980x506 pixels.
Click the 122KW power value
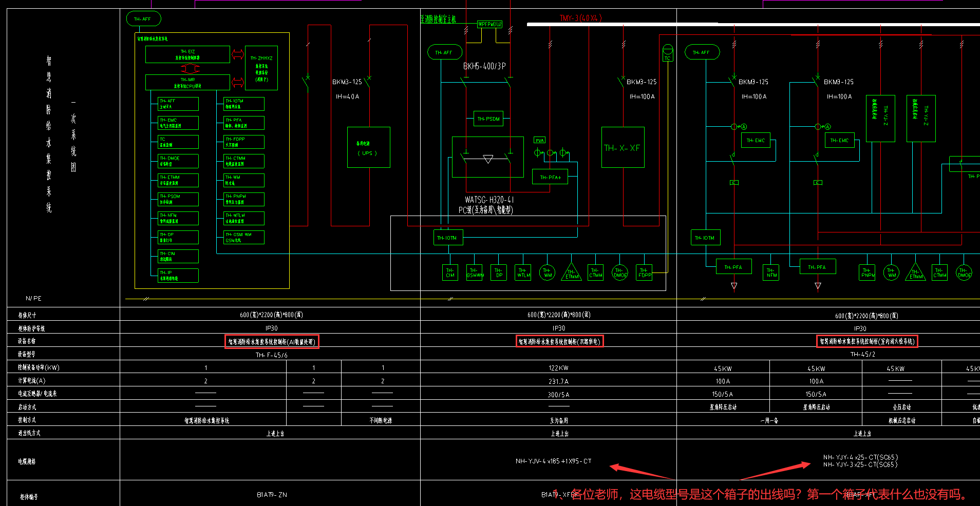pyautogui.click(x=558, y=368)
